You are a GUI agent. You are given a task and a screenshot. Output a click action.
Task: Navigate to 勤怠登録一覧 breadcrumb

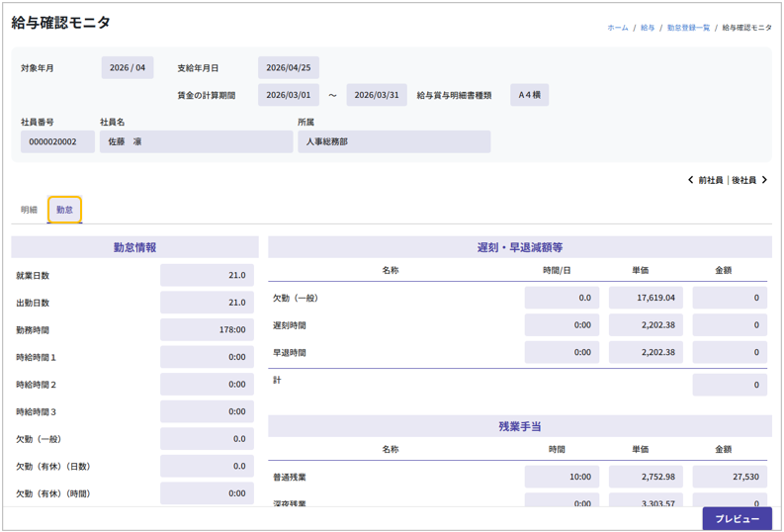[x=688, y=28]
